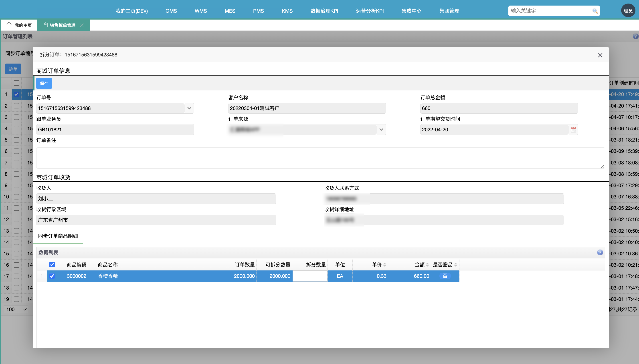Click the split quantity input cell
Screen dimensions: 639x364
pos(310,276)
